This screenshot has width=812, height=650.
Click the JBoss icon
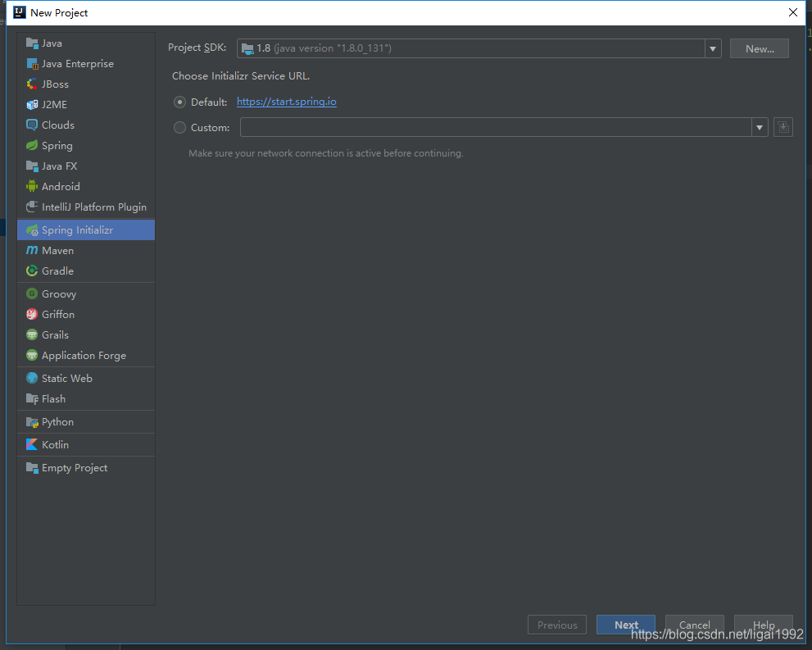[32, 84]
